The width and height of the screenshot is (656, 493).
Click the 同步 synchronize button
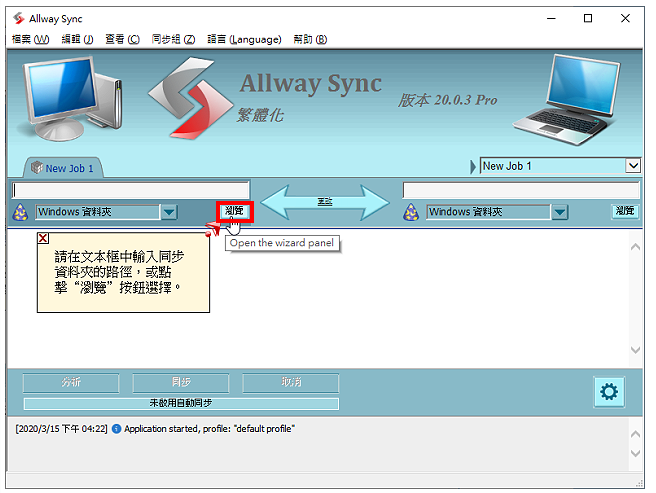[x=181, y=383]
